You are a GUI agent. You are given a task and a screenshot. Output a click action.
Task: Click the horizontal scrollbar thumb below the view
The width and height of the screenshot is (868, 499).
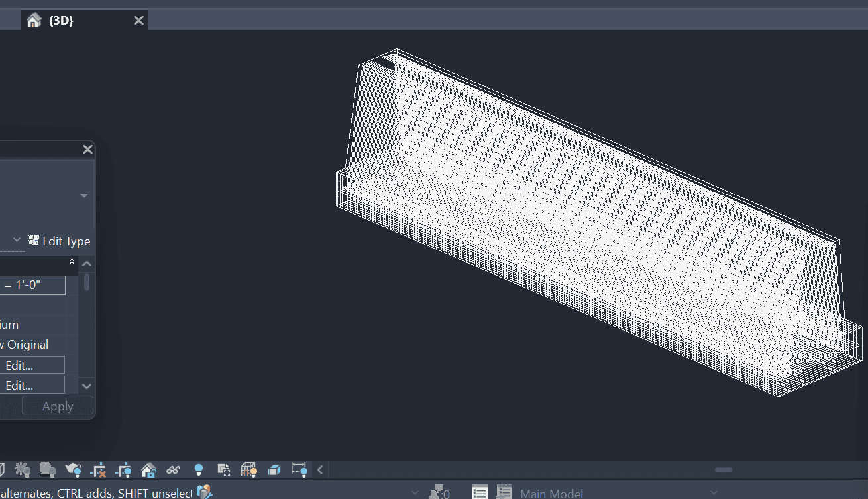pos(723,470)
